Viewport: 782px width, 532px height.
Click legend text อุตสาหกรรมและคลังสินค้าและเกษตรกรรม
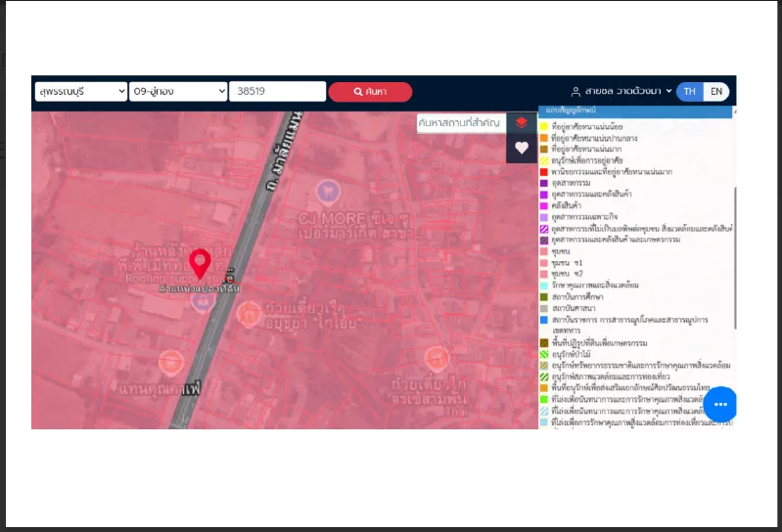[616, 240]
